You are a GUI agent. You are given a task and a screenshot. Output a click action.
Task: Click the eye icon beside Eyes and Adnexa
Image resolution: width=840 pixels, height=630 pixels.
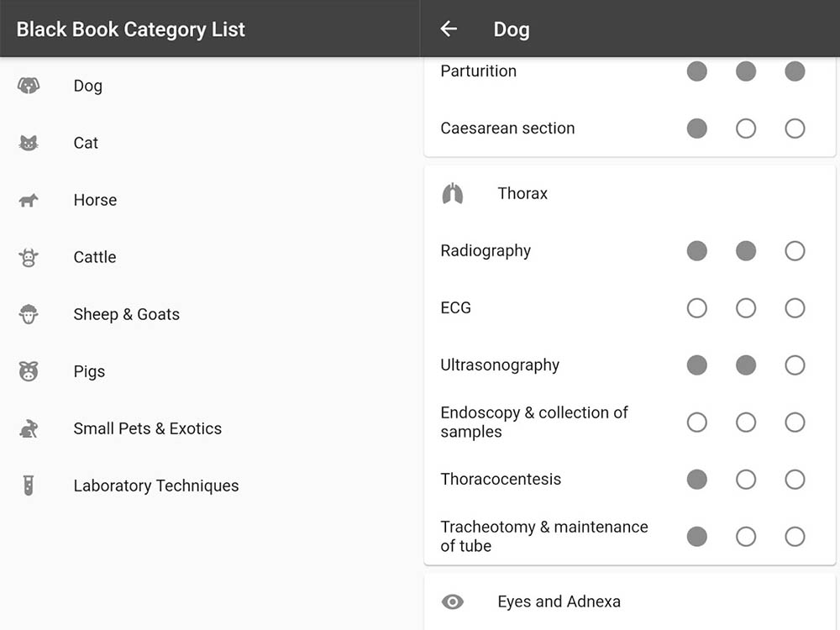[x=453, y=601]
